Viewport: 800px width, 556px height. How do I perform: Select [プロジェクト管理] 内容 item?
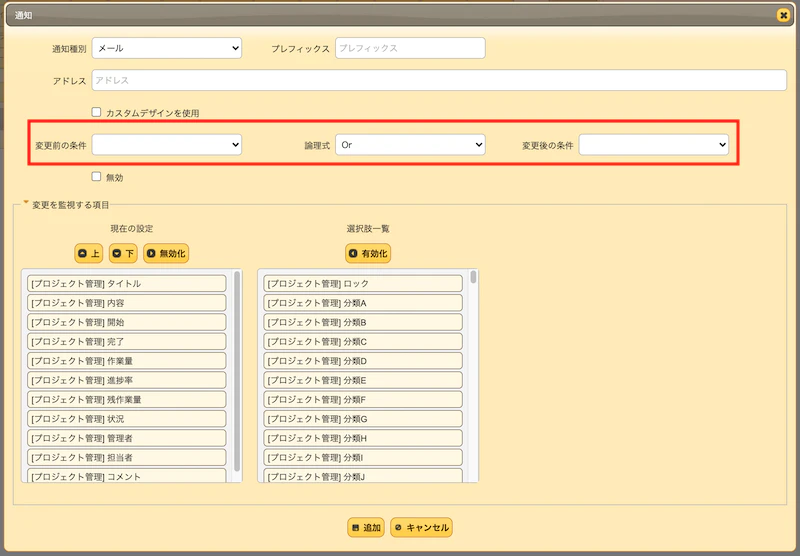(x=127, y=303)
